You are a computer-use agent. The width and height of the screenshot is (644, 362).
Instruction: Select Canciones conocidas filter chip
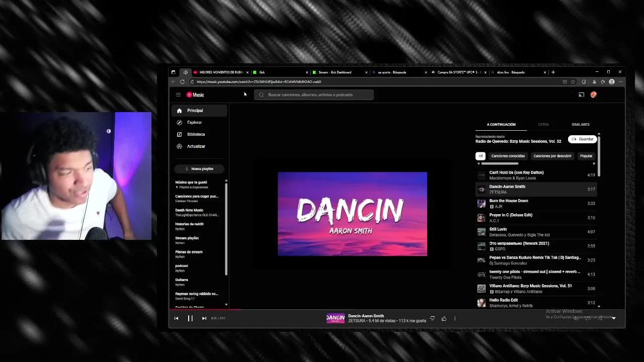point(508,156)
